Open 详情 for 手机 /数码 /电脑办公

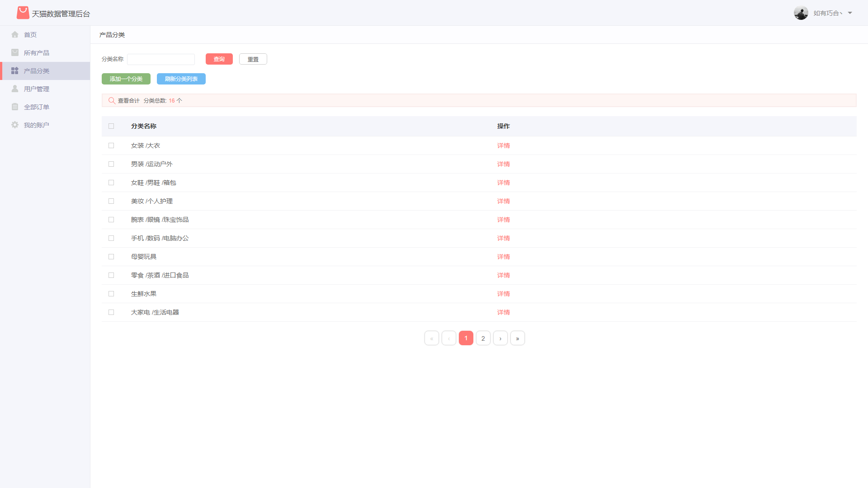point(504,238)
